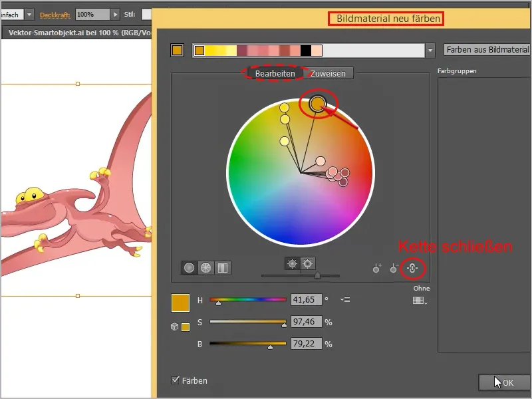This screenshot has width=532, height=399.
Task: Click the active color swatch left of color bar
Action: 177,51
